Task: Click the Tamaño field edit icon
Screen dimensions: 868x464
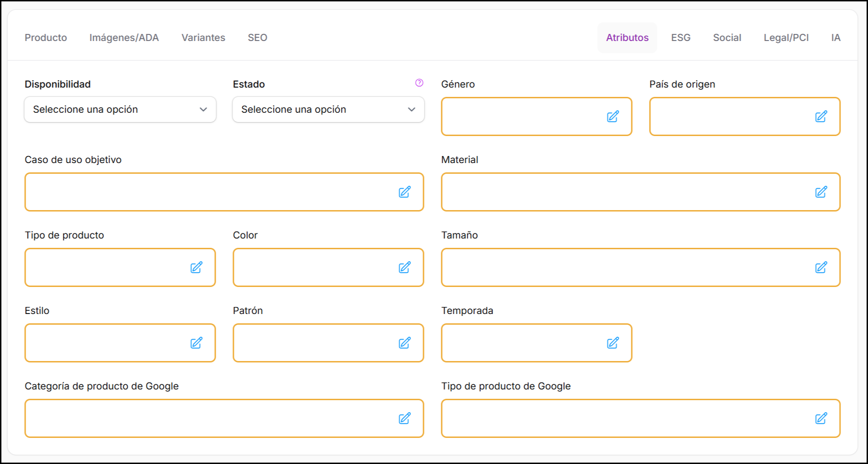Action: (821, 267)
